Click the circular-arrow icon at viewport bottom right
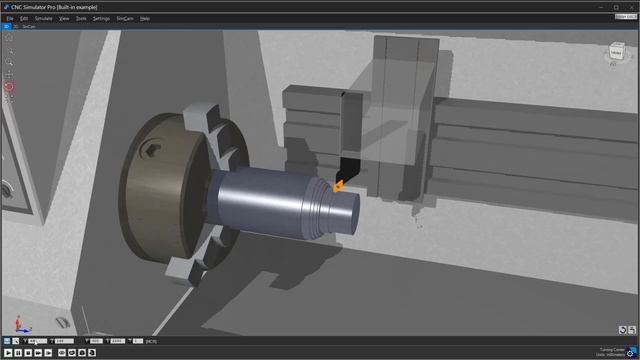Viewport: 640px width, 360px height. click(x=622, y=330)
